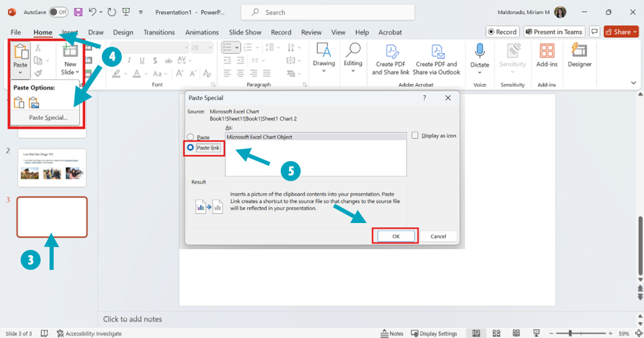Open the Designer pane
Image resolution: width=644 pixels, height=338 pixels.
coord(579,56)
